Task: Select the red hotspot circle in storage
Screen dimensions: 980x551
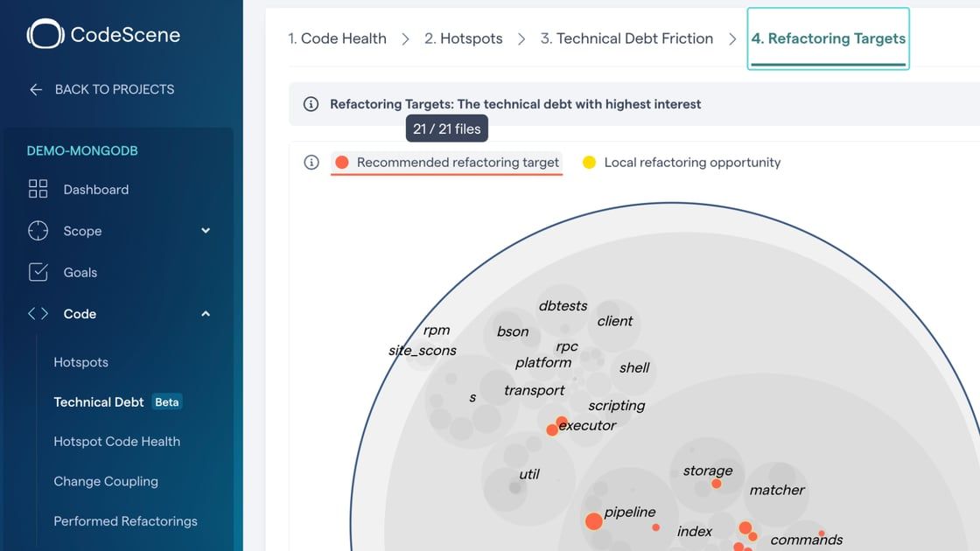Action: pos(717,484)
